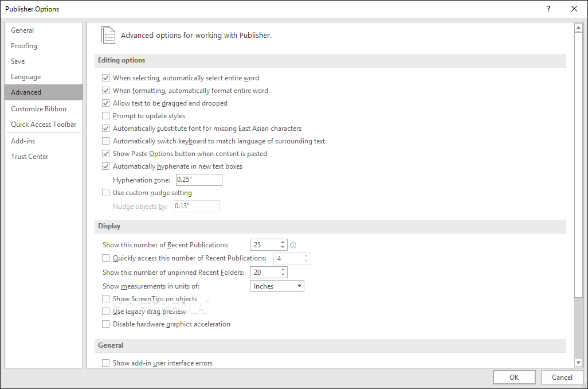Screen dimensions: 588x389
Task: Open the General options category
Action: 44,30
